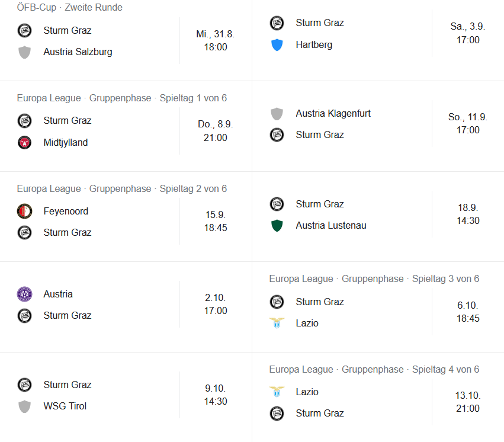Viewport: 504px width, 442px height.
Task: Click the grey Austria Salzburg shield icon
Action: 24,52
